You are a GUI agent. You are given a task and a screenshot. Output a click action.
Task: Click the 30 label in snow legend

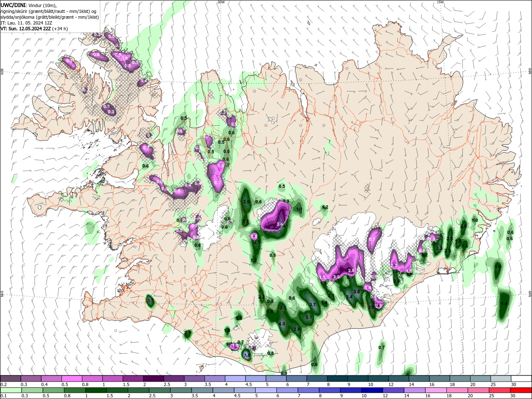(514, 384)
